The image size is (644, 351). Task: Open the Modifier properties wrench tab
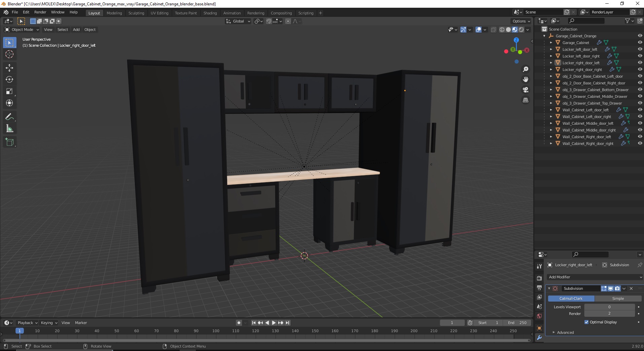tap(539, 338)
